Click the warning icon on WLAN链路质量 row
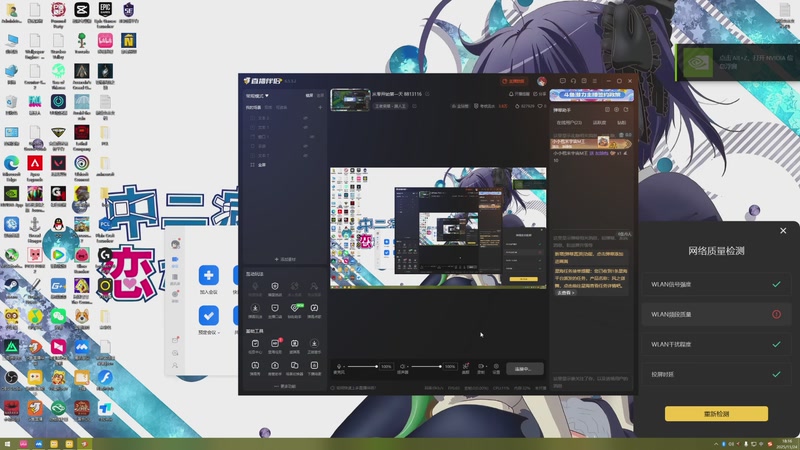 (776, 314)
